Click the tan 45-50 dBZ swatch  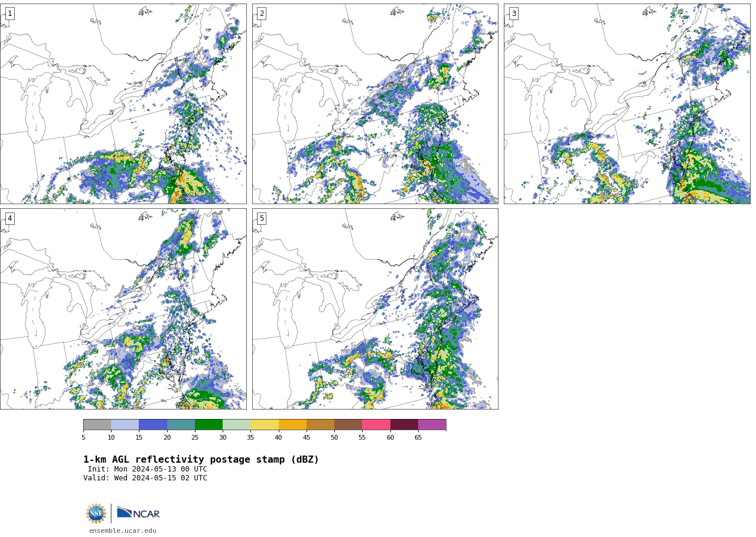coord(320,425)
